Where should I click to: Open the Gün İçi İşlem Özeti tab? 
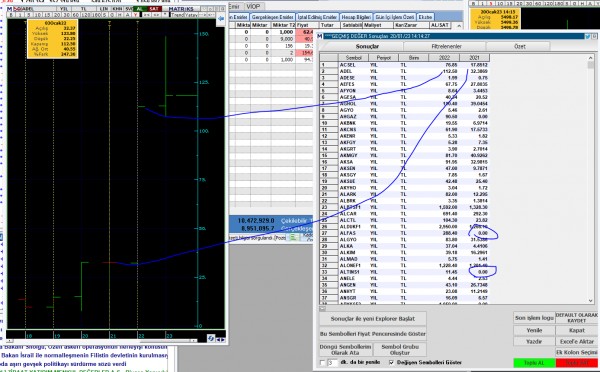click(x=394, y=17)
